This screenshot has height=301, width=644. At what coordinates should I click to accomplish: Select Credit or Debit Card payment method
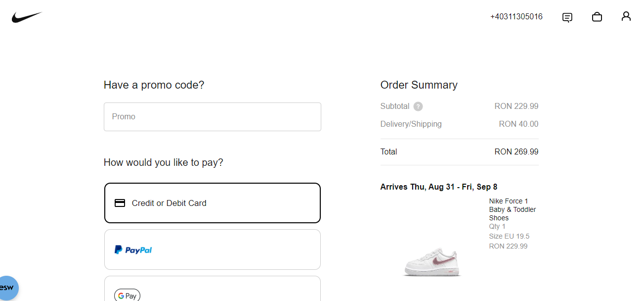212,202
